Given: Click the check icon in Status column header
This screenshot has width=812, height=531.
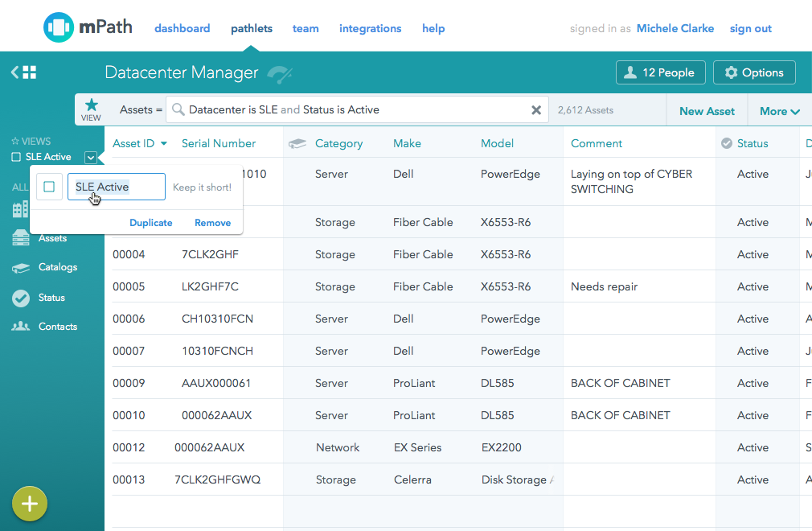Looking at the screenshot, I should (x=727, y=143).
